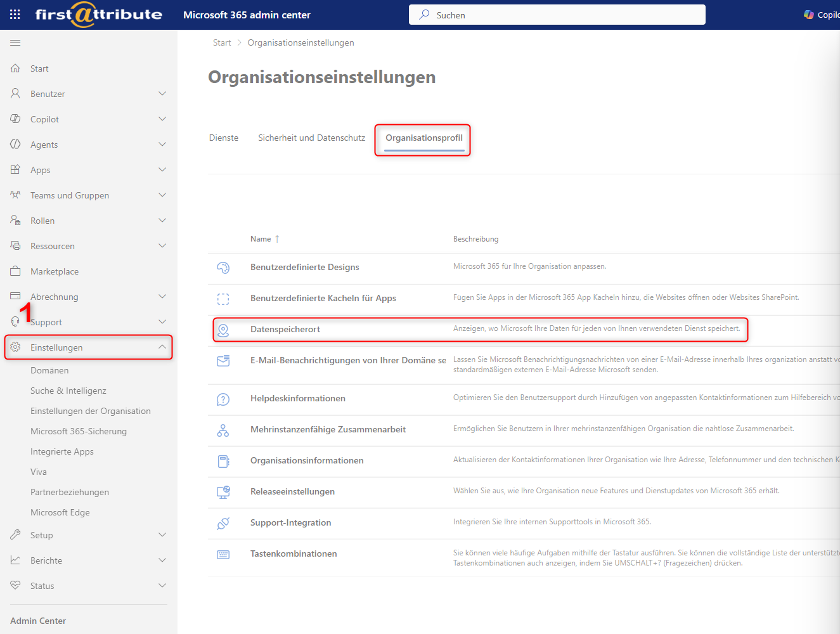The image size is (840, 634).
Task: Click the Einstellungen gear icon
Action: 15,347
